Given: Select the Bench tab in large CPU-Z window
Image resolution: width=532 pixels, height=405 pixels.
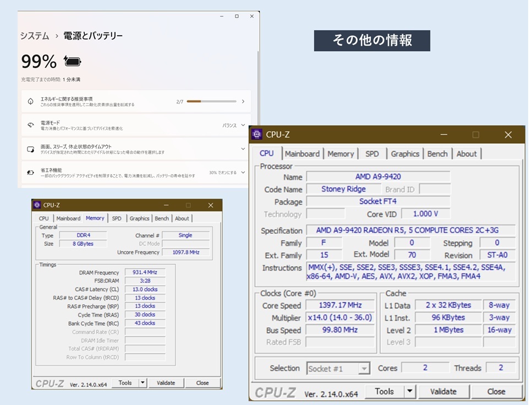Looking at the screenshot, I should point(437,154).
